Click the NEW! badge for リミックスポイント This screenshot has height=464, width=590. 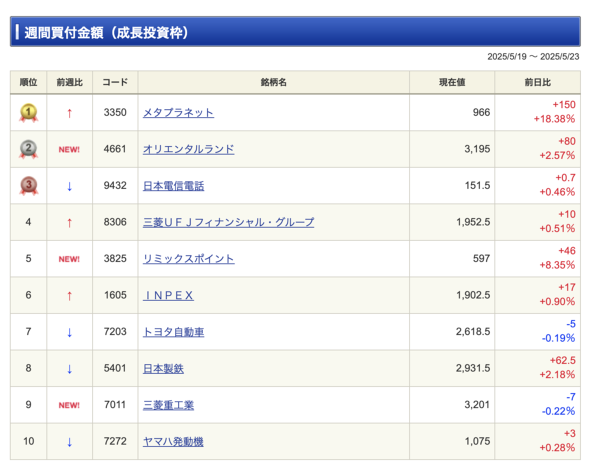point(69,259)
